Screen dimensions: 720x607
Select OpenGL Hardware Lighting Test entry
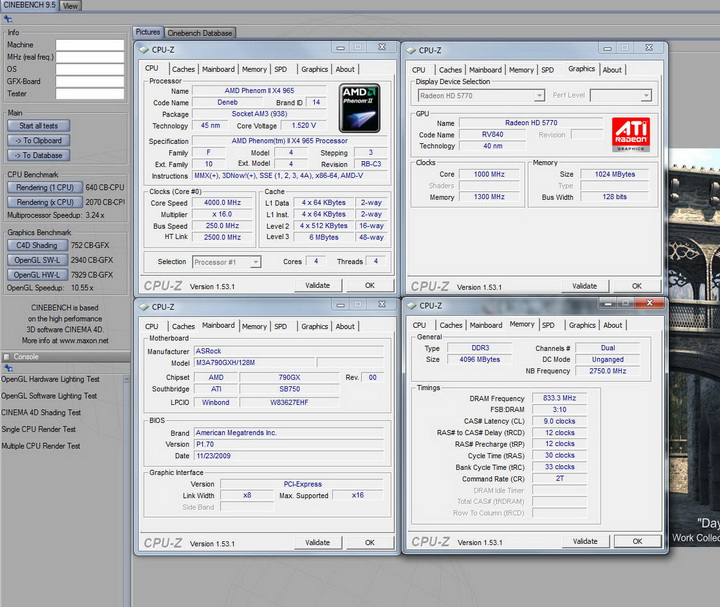[50, 379]
